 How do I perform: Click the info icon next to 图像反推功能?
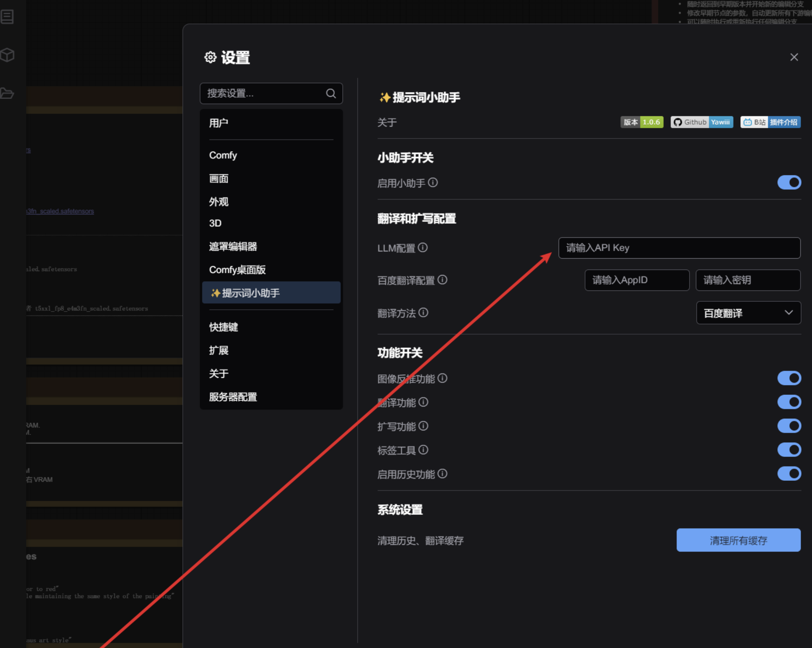point(442,378)
